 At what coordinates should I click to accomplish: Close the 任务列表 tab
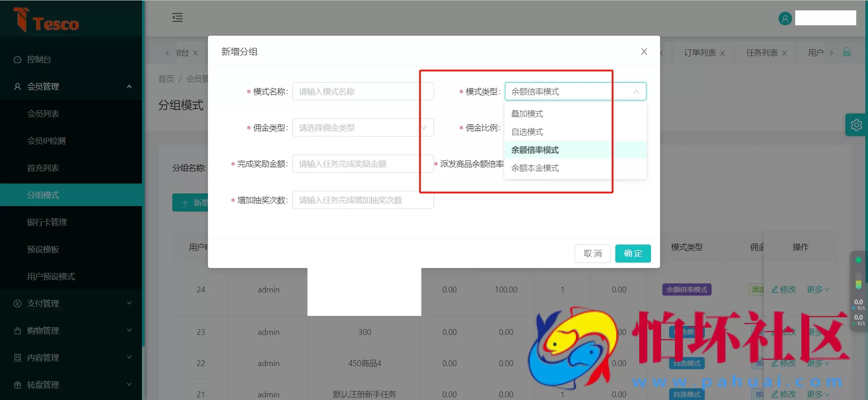(x=784, y=53)
